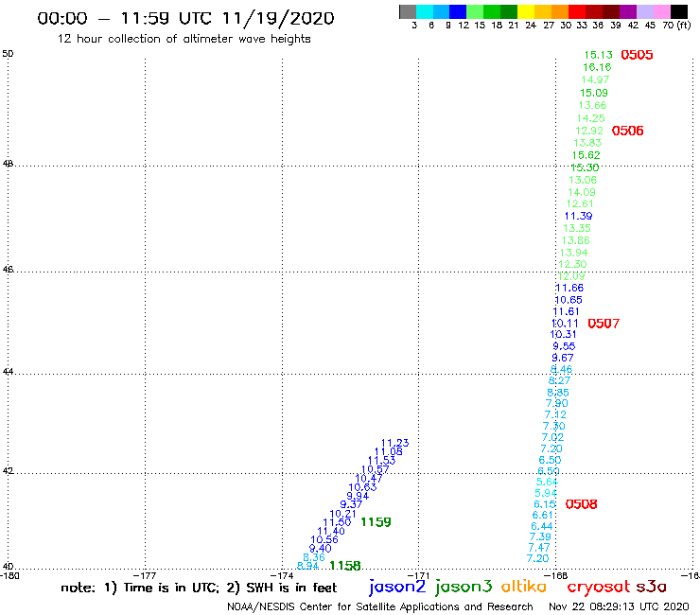The height and width of the screenshot is (615, 700).
Task: Click the bright red swatch in the scale
Action: (x=577, y=11)
